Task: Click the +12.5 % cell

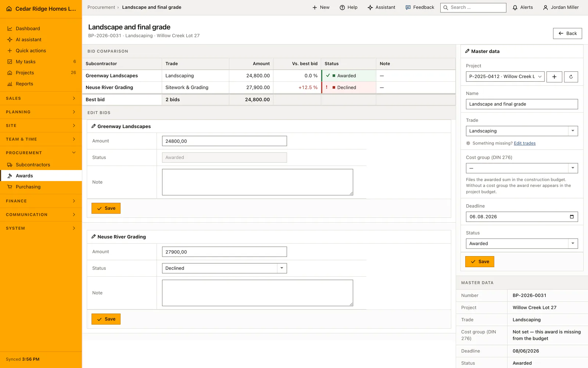Action: click(x=297, y=88)
